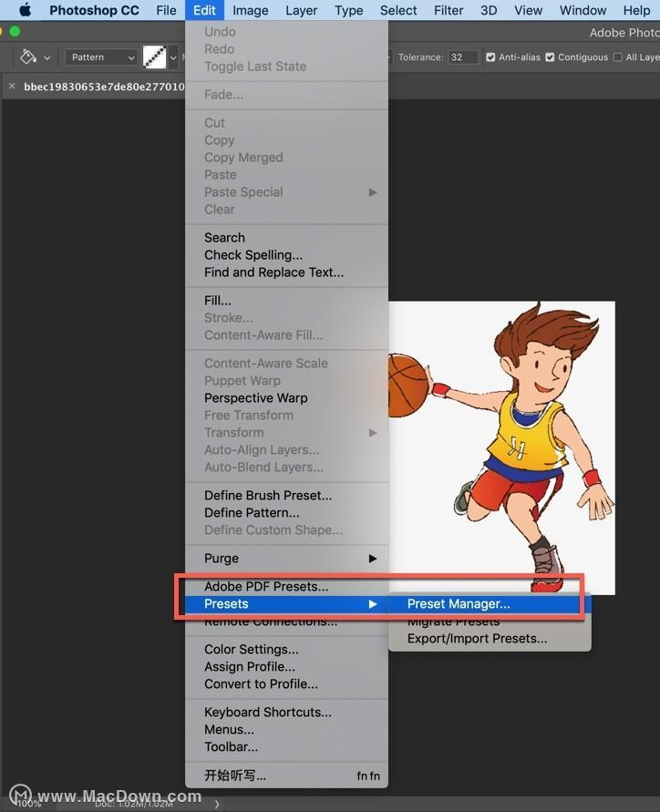Choose Convert to Profile
The height and width of the screenshot is (812, 660).
coord(286,684)
